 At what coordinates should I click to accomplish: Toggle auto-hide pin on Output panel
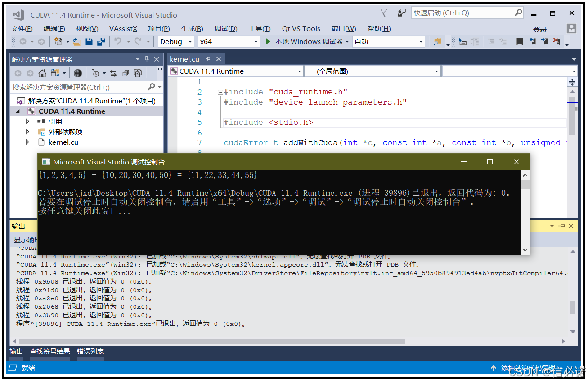click(x=561, y=226)
